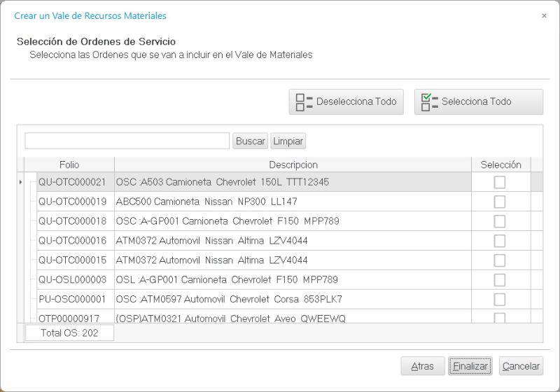Sort by the Folio column header
The height and width of the screenshot is (392, 560).
point(69,165)
